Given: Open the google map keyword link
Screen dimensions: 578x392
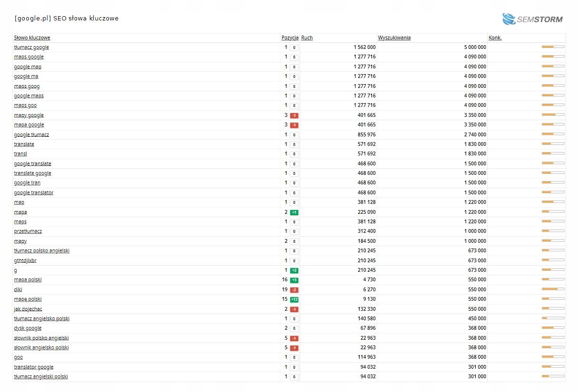Looking at the screenshot, I should (x=28, y=67).
